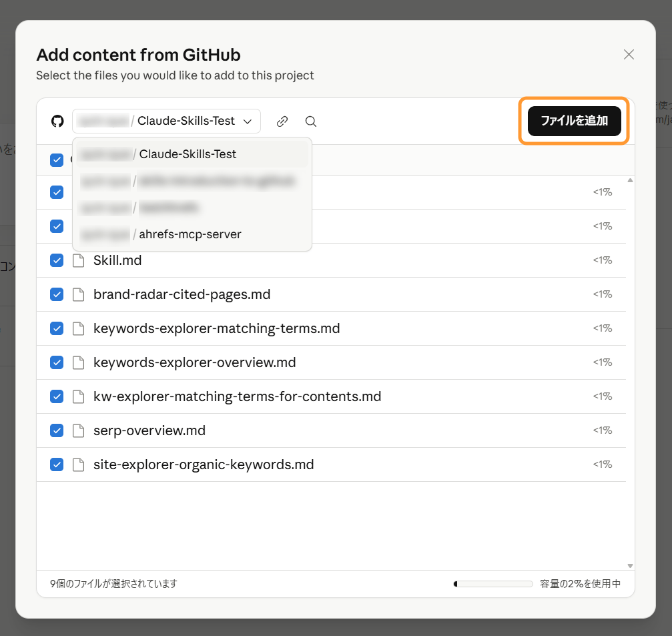Deselect keywords-explorer-matching-terms.md checkbox
Screen dimensions: 672x636
(x=57, y=328)
